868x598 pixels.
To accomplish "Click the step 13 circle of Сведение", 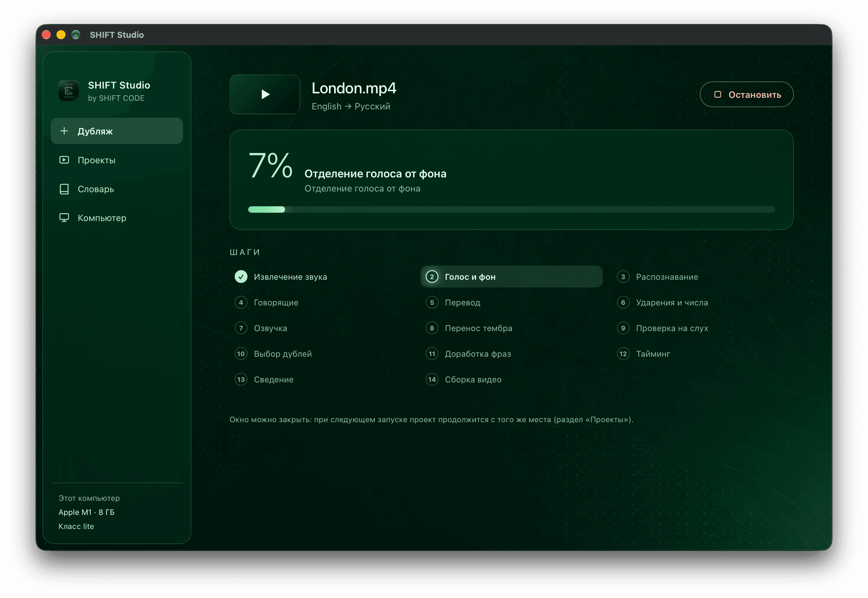I will [x=241, y=379].
